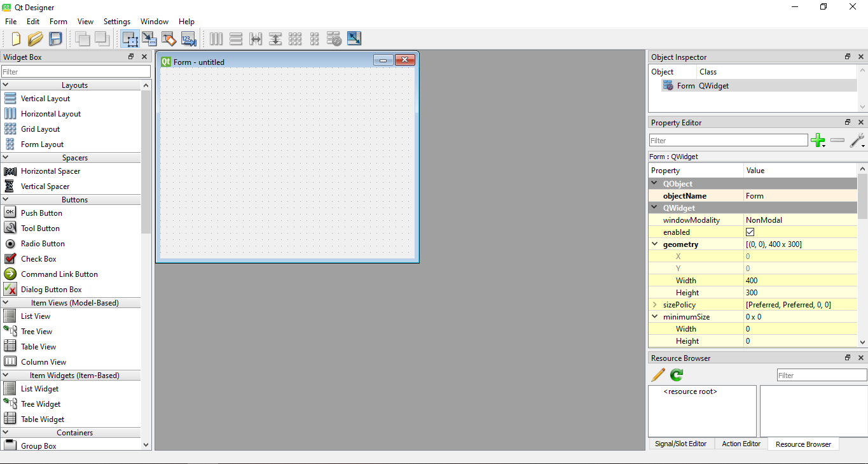This screenshot has height=464, width=868.
Task: Click the Lay Out Vertically toolbar icon
Action: tap(236, 39)
